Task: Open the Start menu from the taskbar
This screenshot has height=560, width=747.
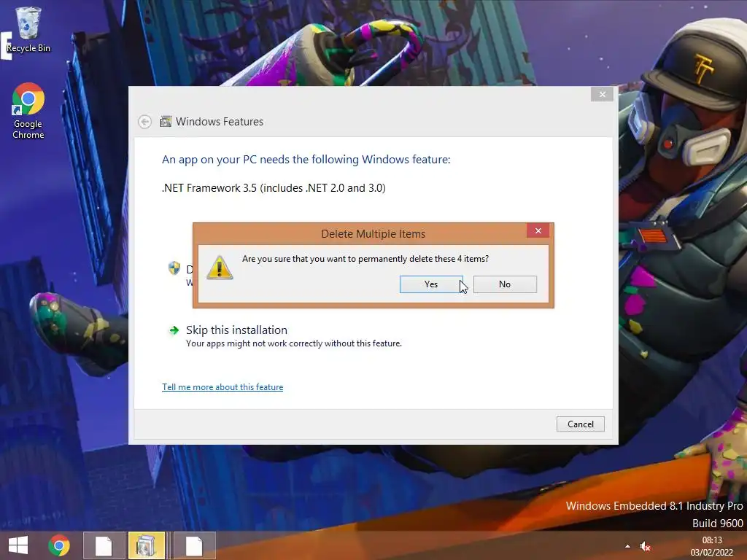Action: coord(18,545)
